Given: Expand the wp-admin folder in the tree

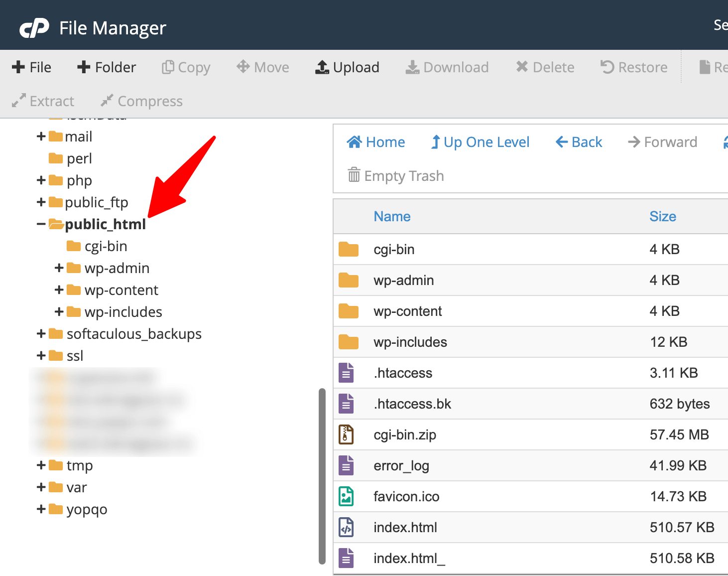Looking at the screenshot, I should click(58, 268).
